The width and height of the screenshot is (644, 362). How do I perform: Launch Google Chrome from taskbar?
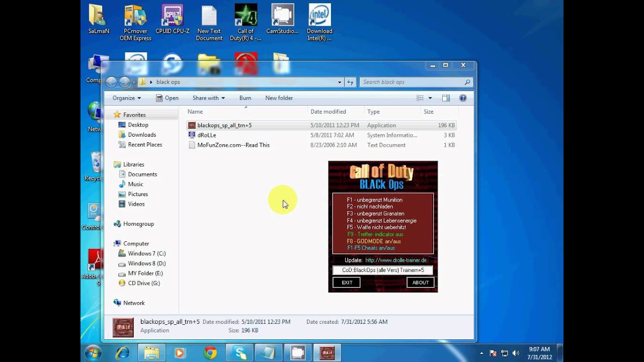[x=210, y=353]
